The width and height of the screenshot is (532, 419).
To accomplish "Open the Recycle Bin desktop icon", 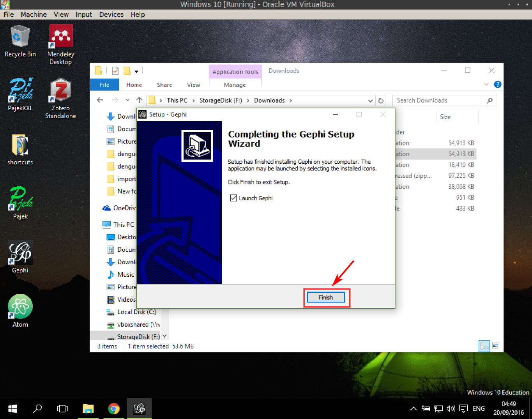I will point(20,41).
